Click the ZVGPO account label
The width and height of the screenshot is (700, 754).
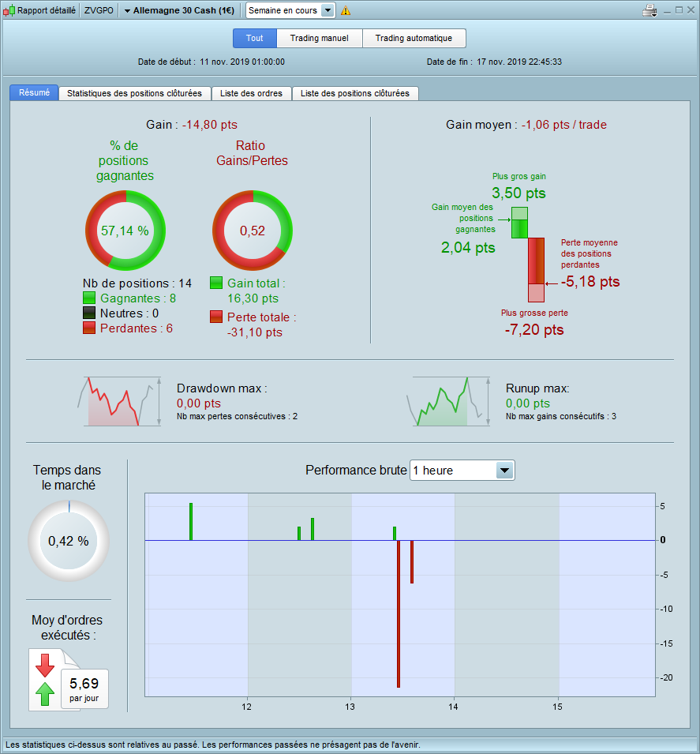[99, 10]
